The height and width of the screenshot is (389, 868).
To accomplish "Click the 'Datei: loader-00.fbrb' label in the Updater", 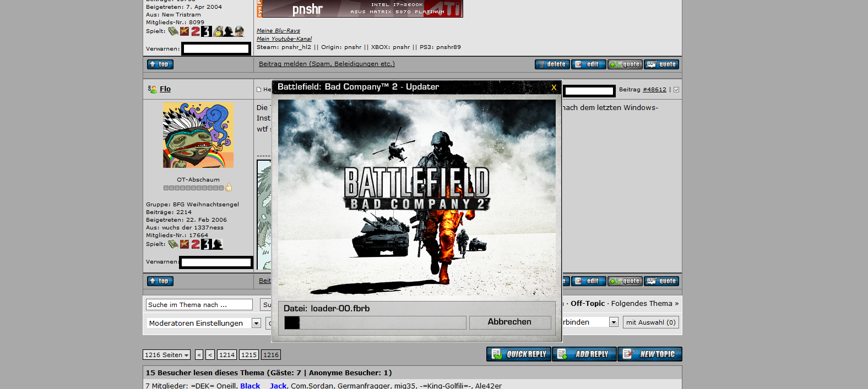I will [x=327, y=309].
